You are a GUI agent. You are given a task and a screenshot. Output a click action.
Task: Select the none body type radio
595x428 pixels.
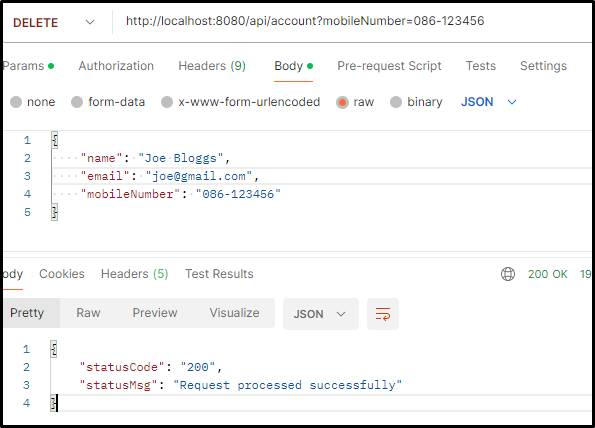pyautogui.click(x=16, y=102)
